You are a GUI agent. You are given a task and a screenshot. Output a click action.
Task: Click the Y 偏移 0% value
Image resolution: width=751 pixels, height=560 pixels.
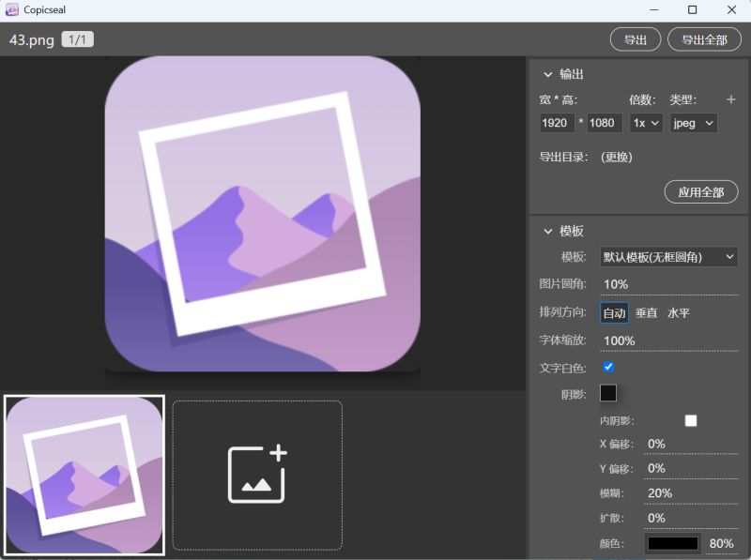[x=691, y=469]
